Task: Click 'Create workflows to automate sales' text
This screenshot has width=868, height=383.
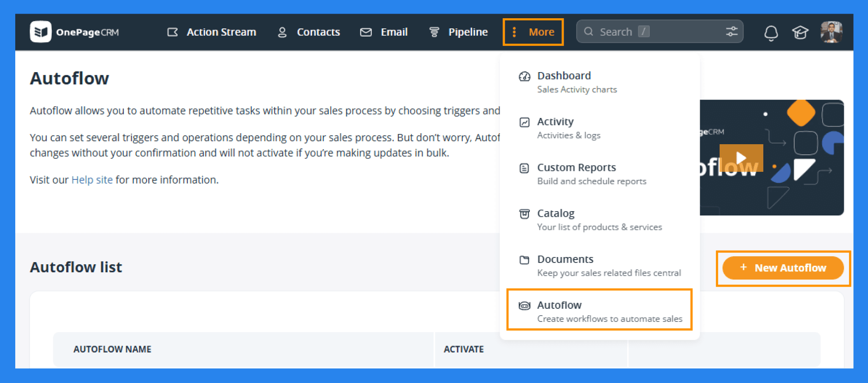Action: point(610,319)
